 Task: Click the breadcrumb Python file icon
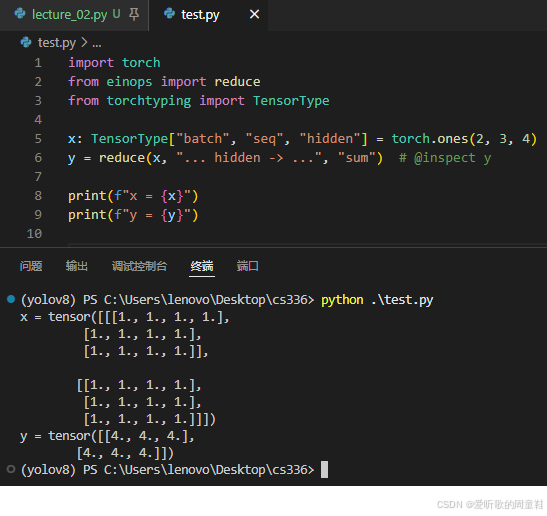(x=26, y=43)
